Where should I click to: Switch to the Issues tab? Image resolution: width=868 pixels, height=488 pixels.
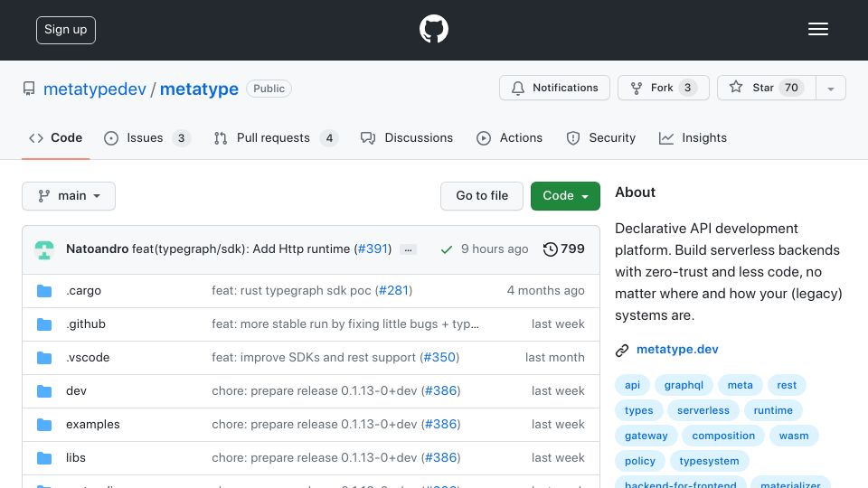click(146, 137)
